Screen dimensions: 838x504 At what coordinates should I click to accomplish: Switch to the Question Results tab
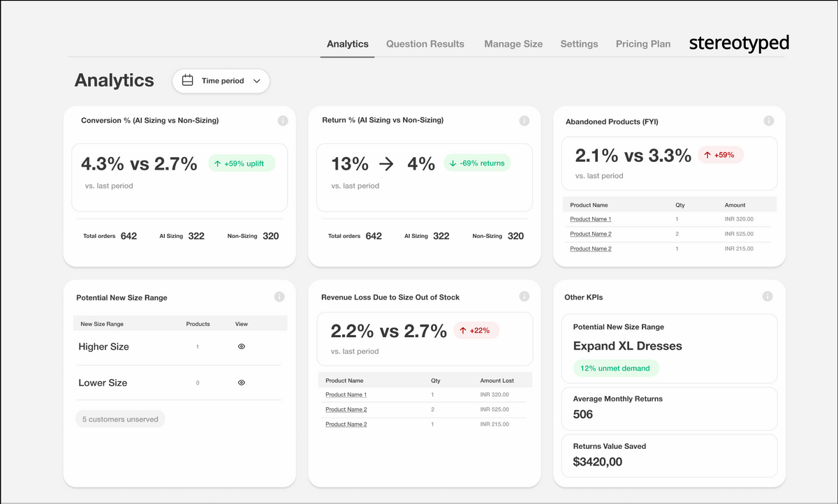pyautogui.click(x=425, y=44)
